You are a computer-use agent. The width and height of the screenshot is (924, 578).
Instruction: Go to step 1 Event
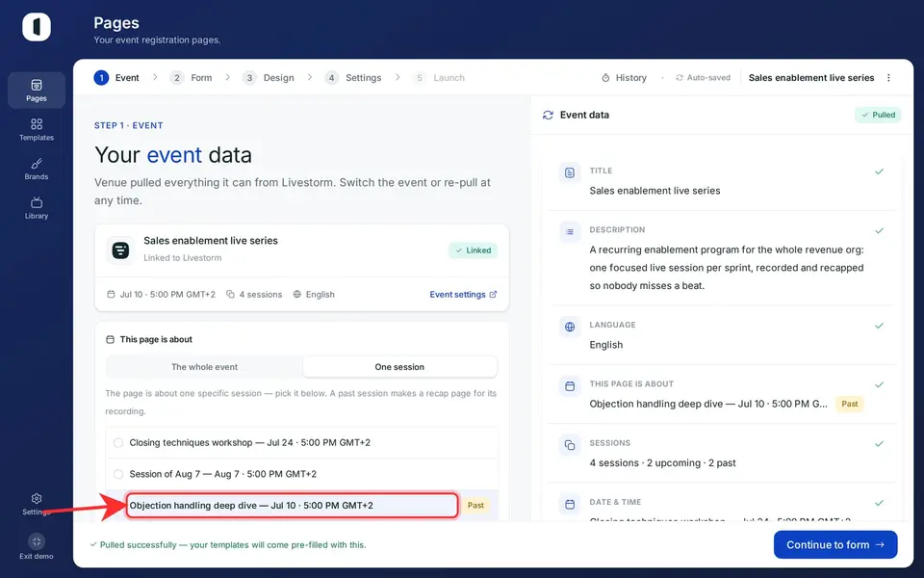tap(116, 78)
